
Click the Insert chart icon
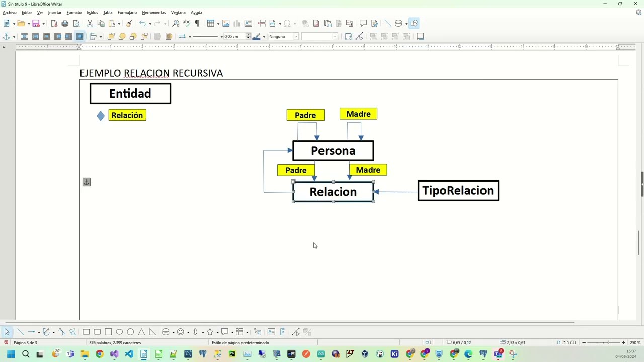(237, 23)
